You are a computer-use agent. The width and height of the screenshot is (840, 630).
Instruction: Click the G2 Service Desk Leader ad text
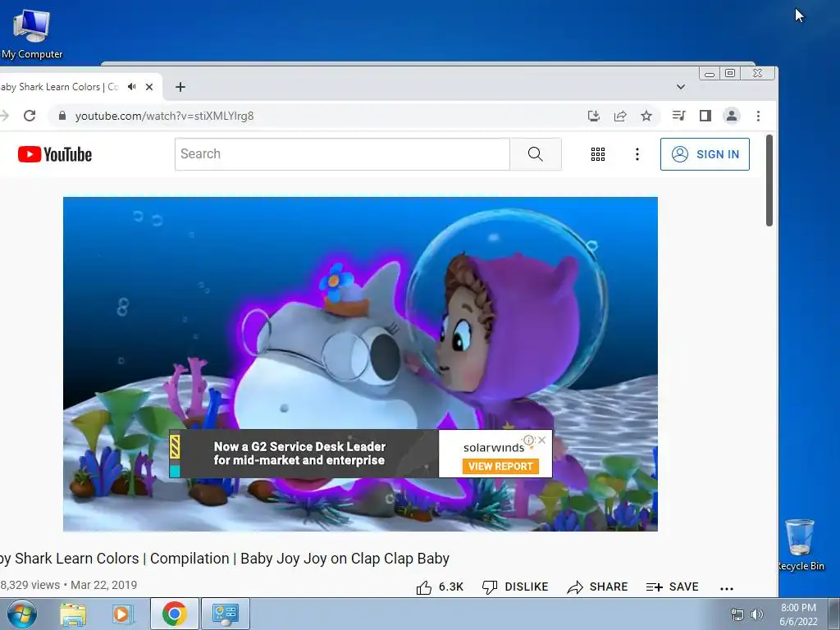[x=299, y=453]
